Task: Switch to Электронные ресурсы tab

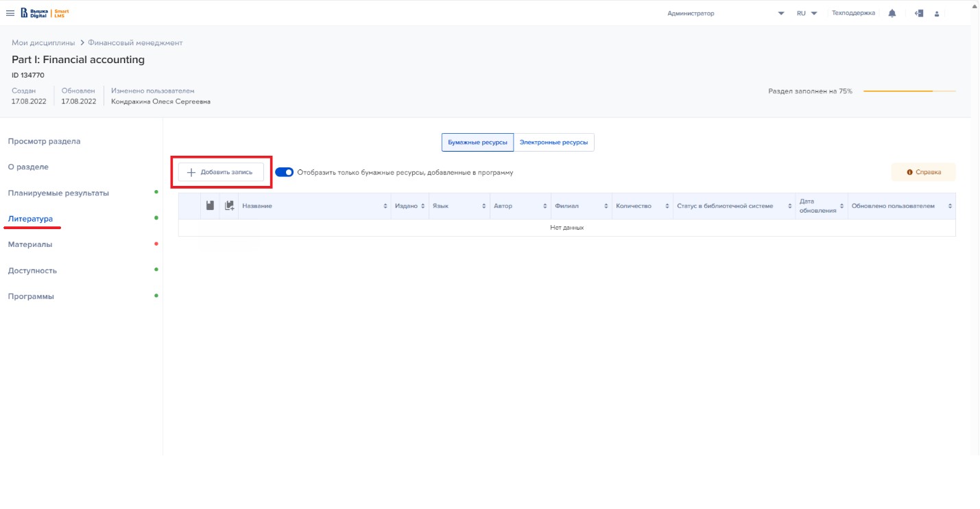Action: point(553,142)
